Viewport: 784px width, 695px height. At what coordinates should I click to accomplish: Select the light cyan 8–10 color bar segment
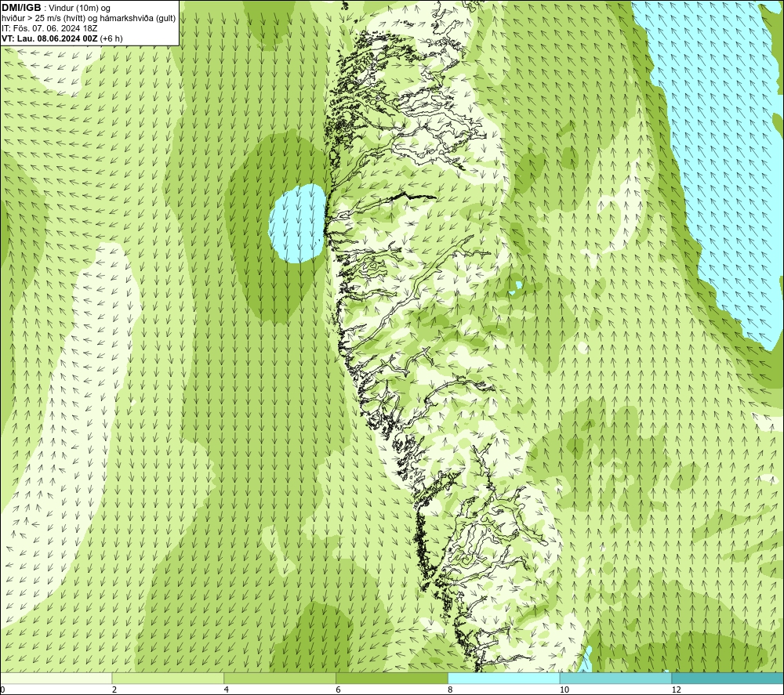(504, 679)
